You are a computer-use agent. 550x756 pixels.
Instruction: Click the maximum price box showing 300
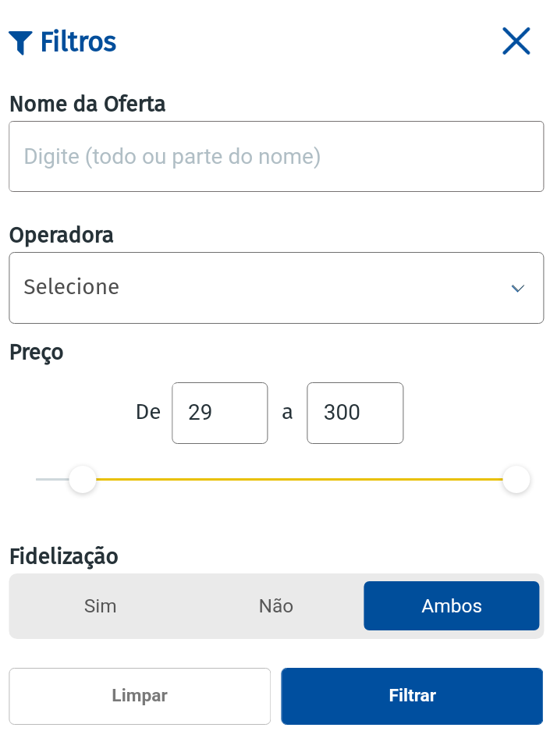(355, 413)
